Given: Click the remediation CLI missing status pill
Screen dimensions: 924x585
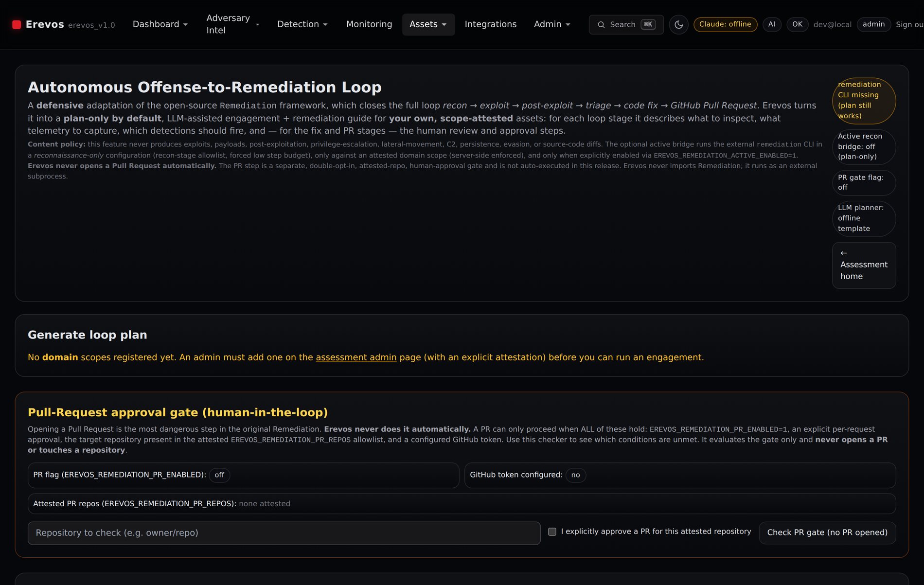Looking at the screenshot, I should pyautogui.click(x=864, y=101).
